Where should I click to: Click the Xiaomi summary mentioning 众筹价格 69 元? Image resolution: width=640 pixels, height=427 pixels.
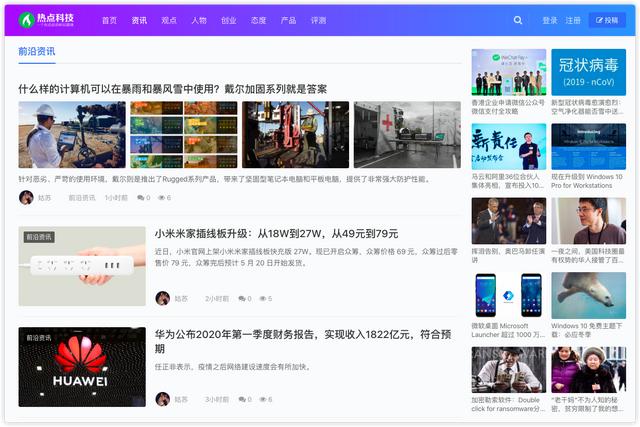(306, 257)
